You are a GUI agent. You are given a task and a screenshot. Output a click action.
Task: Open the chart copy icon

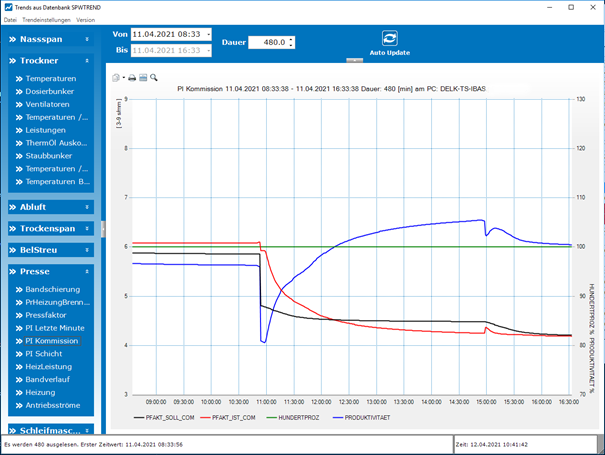tap(116, 78)
